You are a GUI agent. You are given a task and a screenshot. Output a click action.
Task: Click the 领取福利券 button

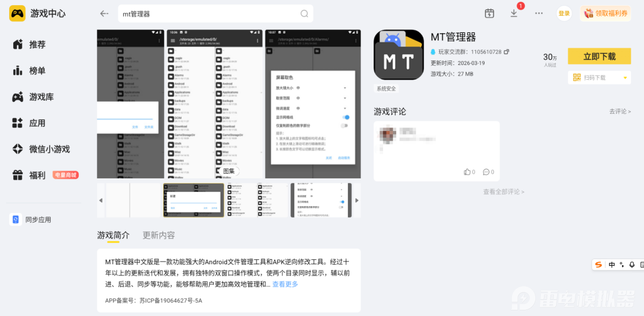[x=605, y=13]
